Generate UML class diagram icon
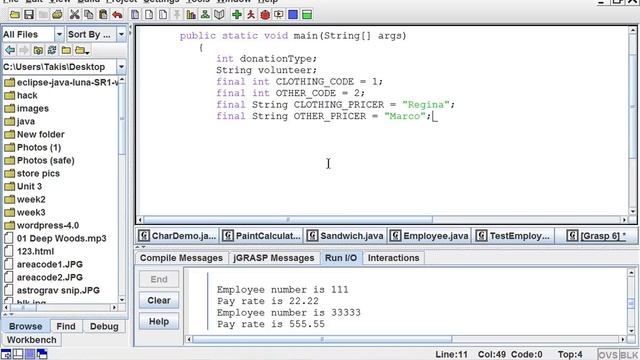The image size is (640, 360). click(x=205, y=15)
